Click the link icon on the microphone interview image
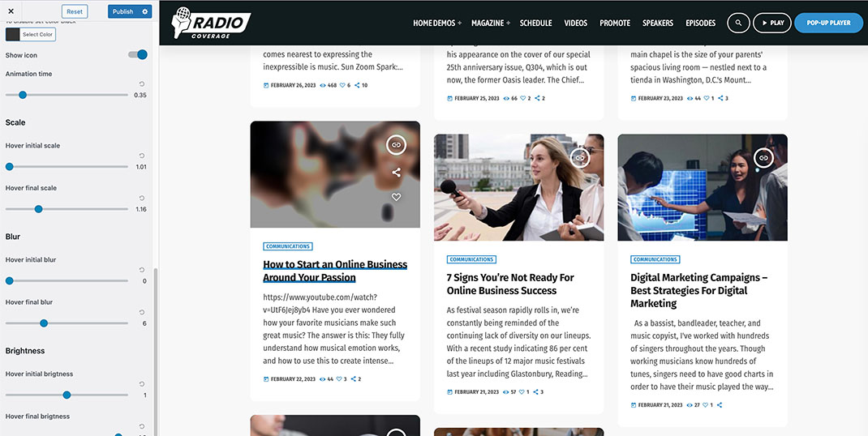The image size is (868, 436). (579, 158)
